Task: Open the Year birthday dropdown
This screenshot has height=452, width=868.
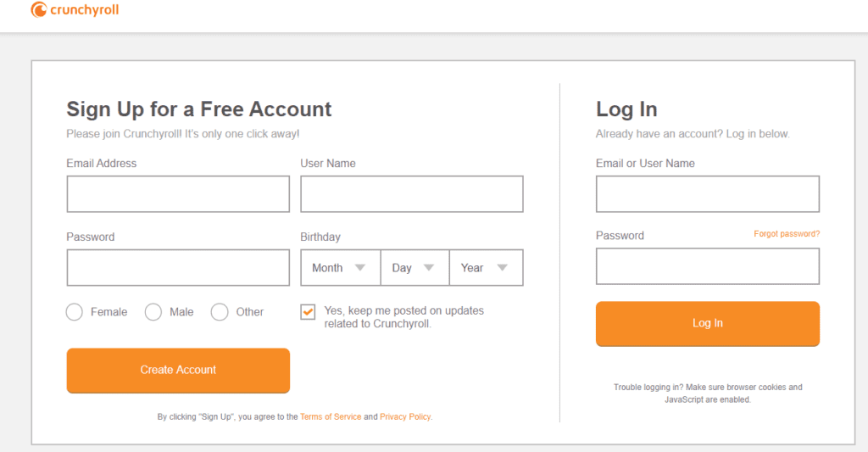Action: (486, 267)
